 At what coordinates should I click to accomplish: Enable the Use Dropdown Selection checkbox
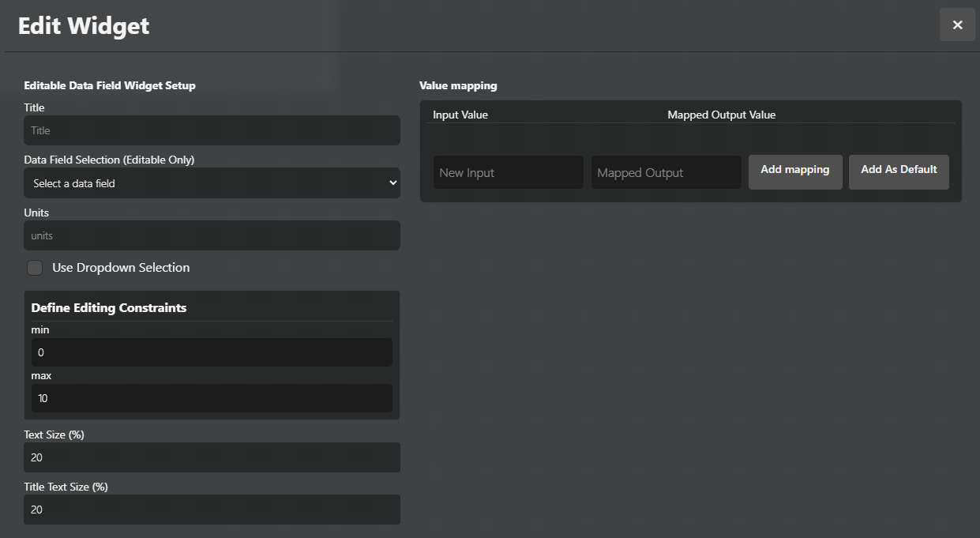pos(35,268)
